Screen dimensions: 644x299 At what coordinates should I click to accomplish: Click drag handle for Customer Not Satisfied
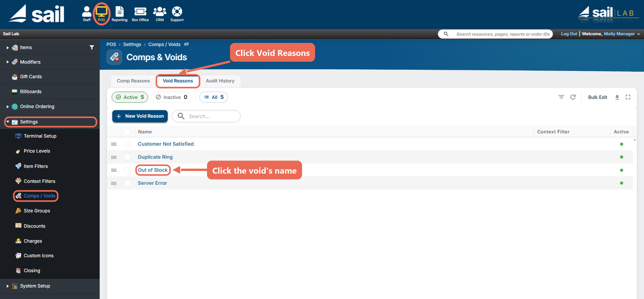coord(114,144)
